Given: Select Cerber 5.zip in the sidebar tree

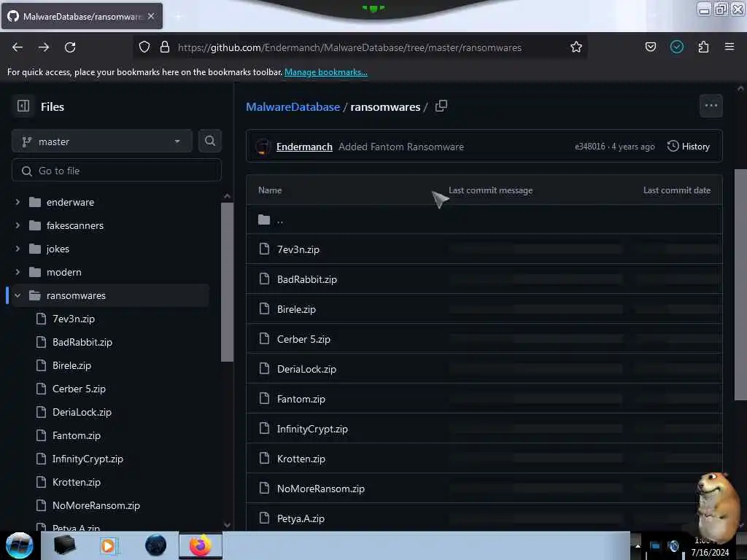Looking at the screenshot, I should (x=79, y=389).
